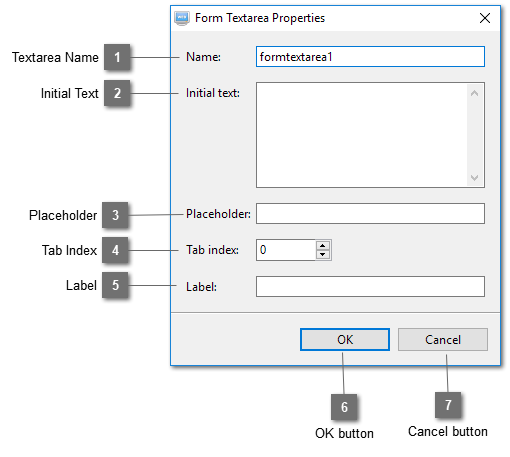
Task: Click the 'Placeholder:' label text
Action: click(218, 214)
